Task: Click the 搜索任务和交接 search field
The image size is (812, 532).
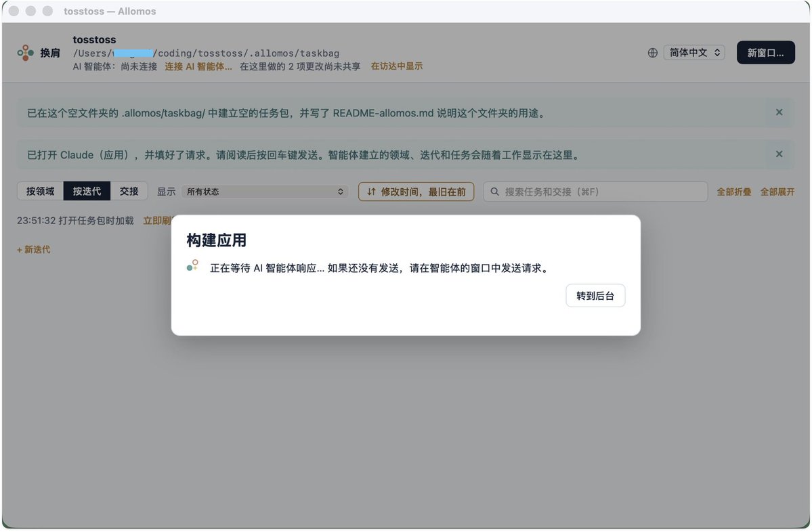Action: 595,192
